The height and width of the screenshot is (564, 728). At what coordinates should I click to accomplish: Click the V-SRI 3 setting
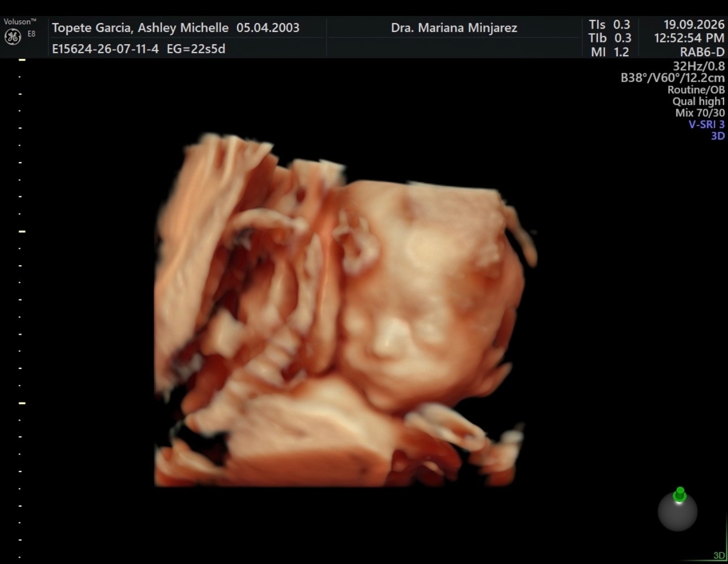pos(706,124)
